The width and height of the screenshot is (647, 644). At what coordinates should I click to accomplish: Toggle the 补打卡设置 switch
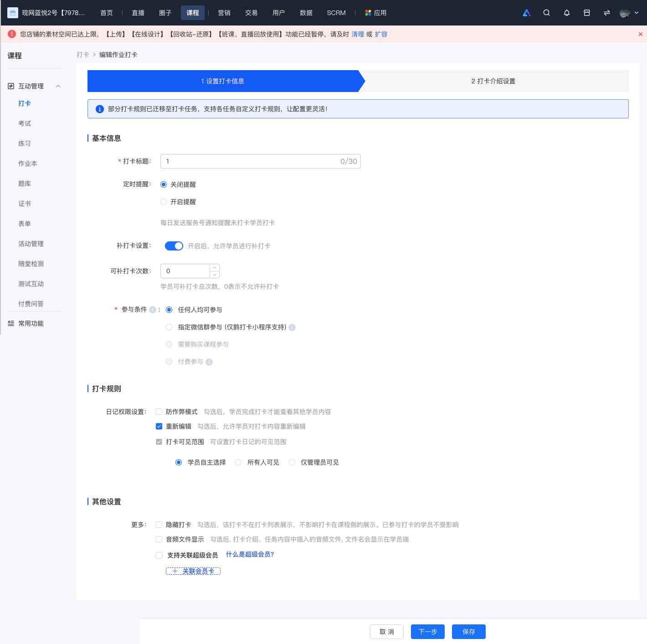(174, 246)
